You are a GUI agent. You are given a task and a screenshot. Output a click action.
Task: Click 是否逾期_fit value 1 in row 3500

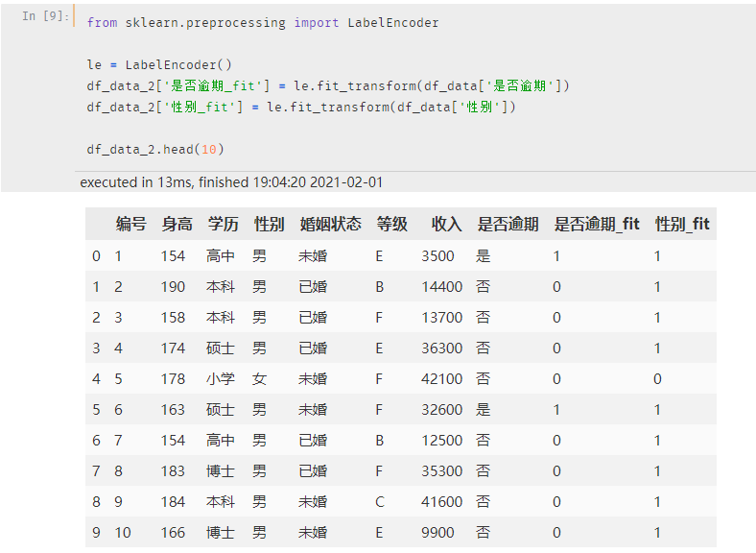click(556, 255)
